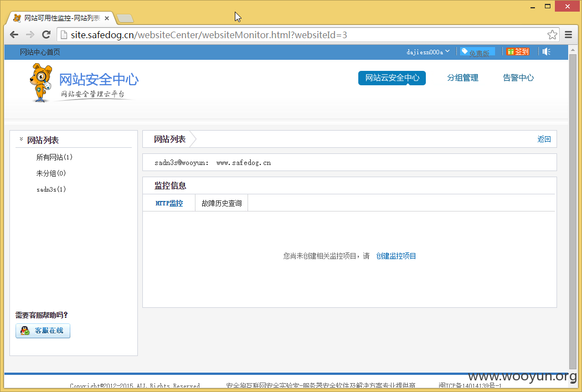Open the Chrome hamburger menu

568,35
